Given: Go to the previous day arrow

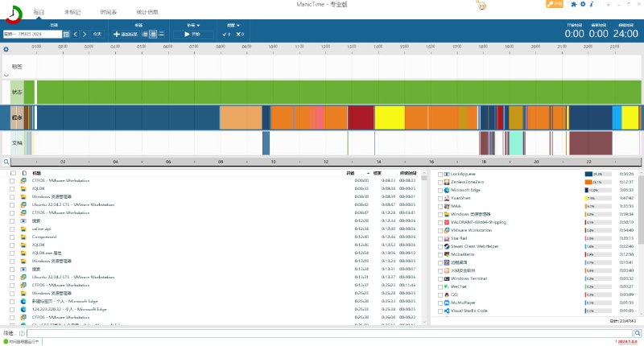Looking at the screenshot, I should click(x=76, y=34).
